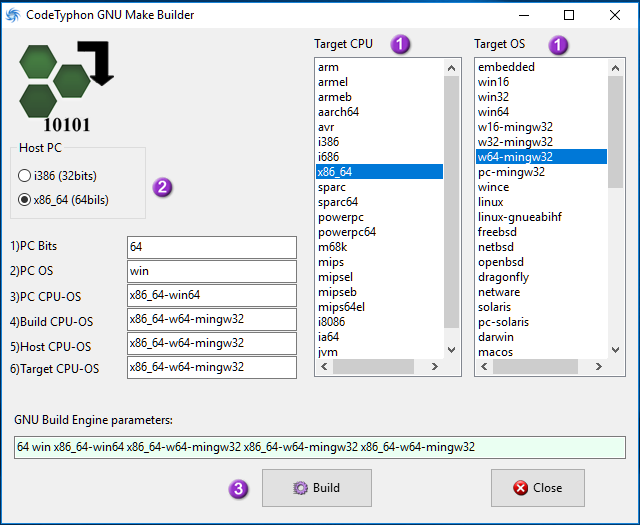Select 'mipsel' in Target CPU list
The height and width of the screenshot is (525, 640).
380,277
